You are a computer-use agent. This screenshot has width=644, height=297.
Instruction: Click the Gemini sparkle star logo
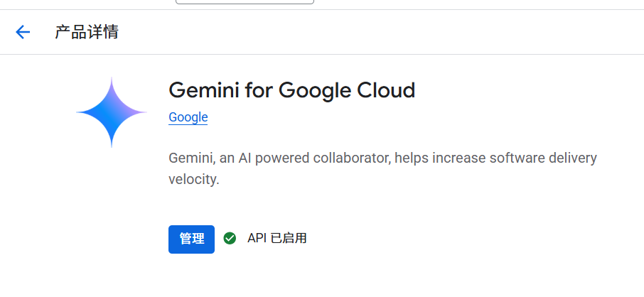pyautogui.click(x=112, y=112)
